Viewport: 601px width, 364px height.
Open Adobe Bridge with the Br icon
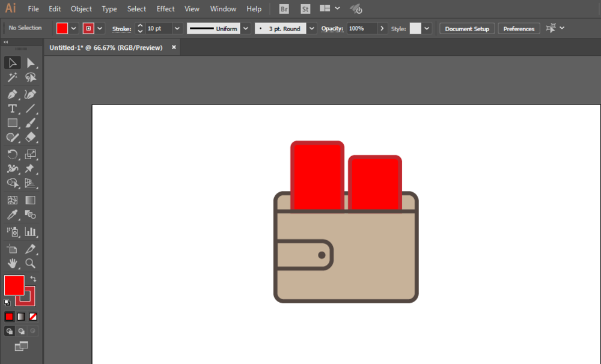tap(285, 9)
